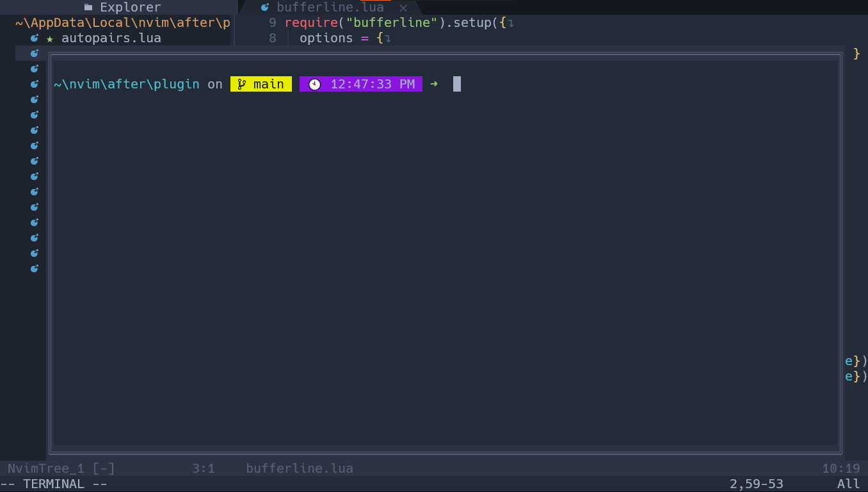Click the main branch label in prompt
The image size is (868, 492).
[x=269, y=84]
